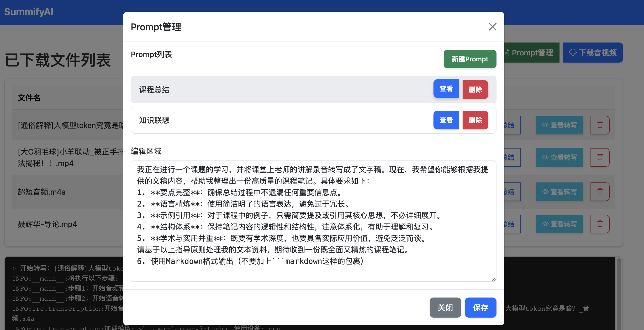
Task: Save the prompt with 保存 button
Action: coord(480,308)
